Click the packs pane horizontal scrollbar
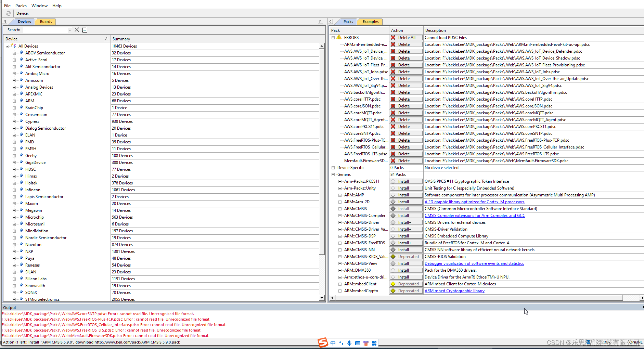The width and height of the screenshot is (644, 349). click(x=479, y=298)
